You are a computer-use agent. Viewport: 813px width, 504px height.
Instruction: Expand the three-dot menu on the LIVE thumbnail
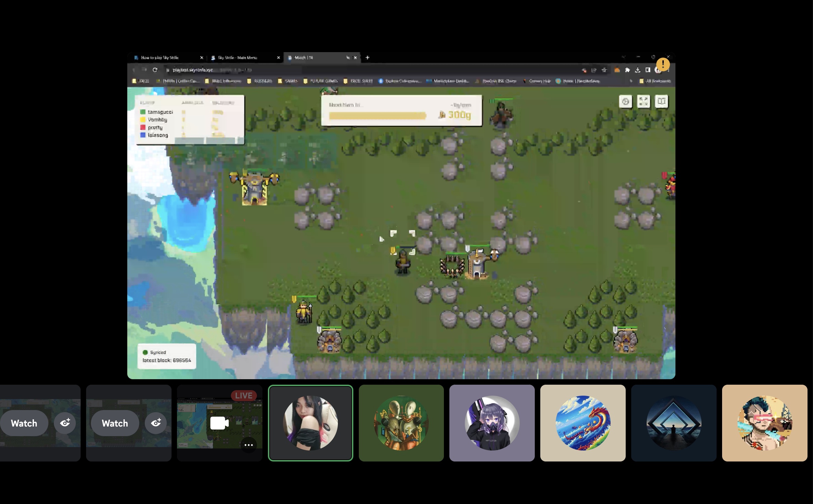pyautogui.click(x=249, y=445)
